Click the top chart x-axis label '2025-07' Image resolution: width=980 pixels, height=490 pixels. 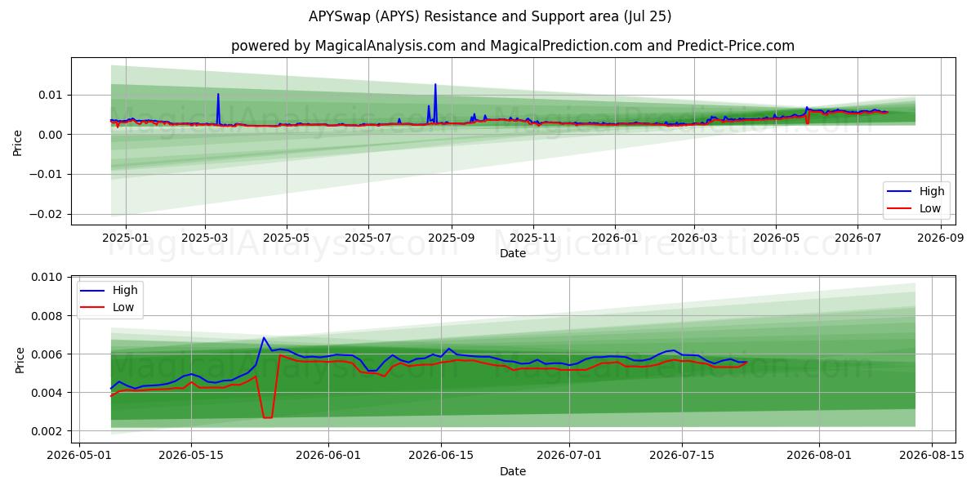point(368,238)
